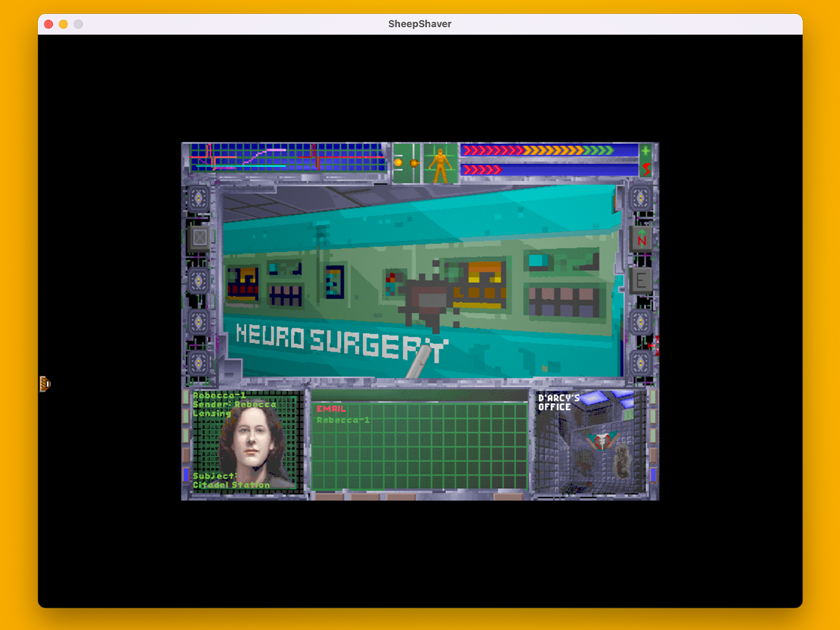Viewport: 840px width, 630px height.
Task: Open the Rebecca-1 entry in the email list
Action: point(343,420)
